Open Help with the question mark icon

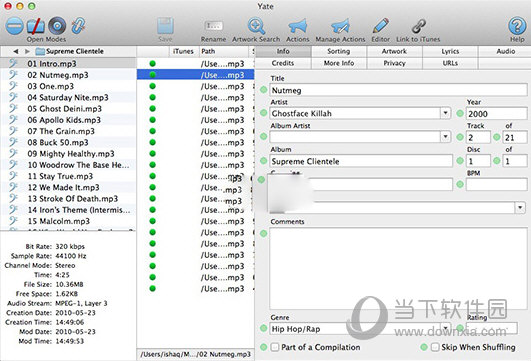coord(517,26)
